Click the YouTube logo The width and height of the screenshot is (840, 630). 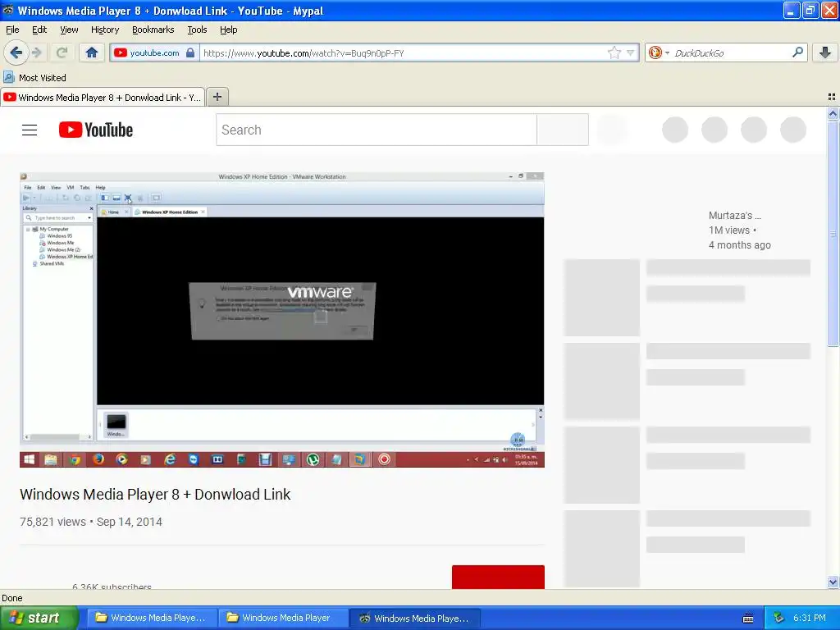[x=96, y=130]
